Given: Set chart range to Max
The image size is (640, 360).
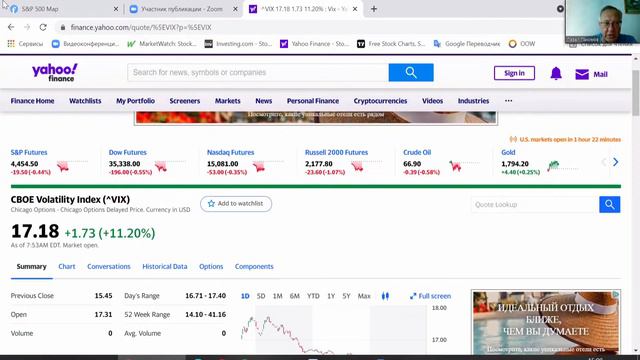Looking at the screenshot, I should (364, 296).
